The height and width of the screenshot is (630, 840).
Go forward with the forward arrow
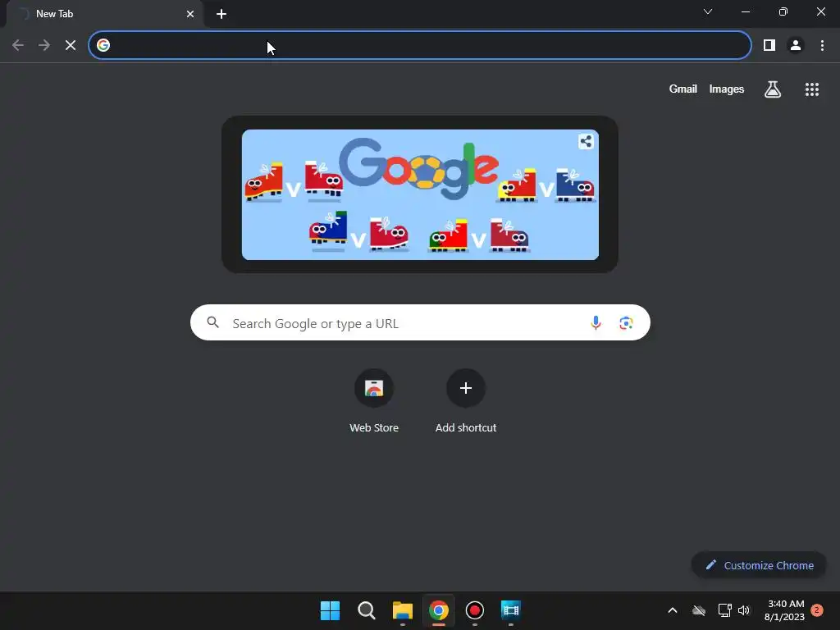click(44, 46)
